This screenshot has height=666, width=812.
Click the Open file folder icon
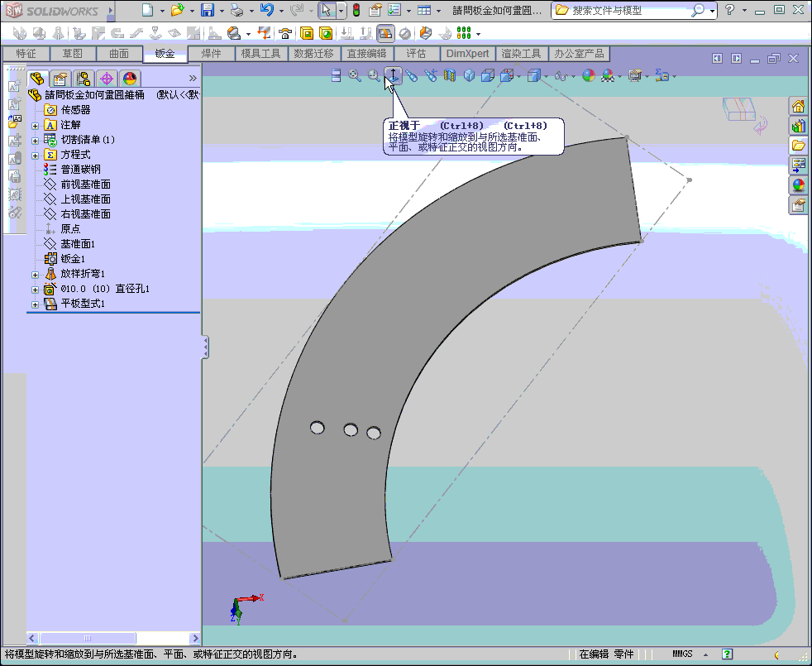178,10
